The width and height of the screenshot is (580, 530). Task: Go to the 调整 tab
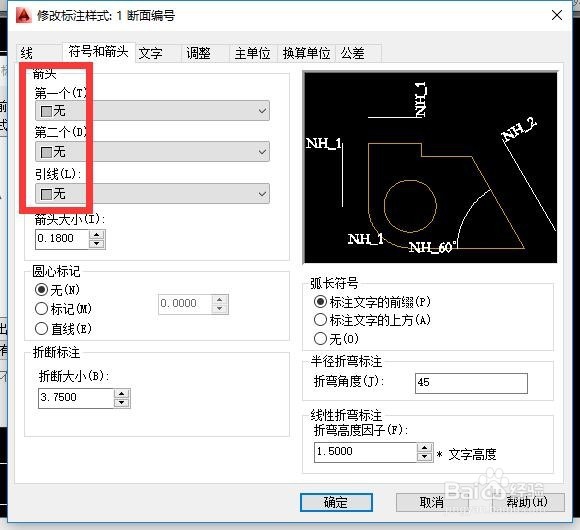(205, 53)
